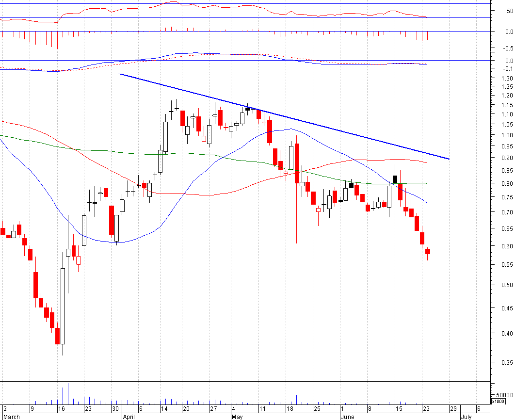Click the 1.20 price axis label
Viewport: 515px width, 420px height.
(x=507, y=96)
